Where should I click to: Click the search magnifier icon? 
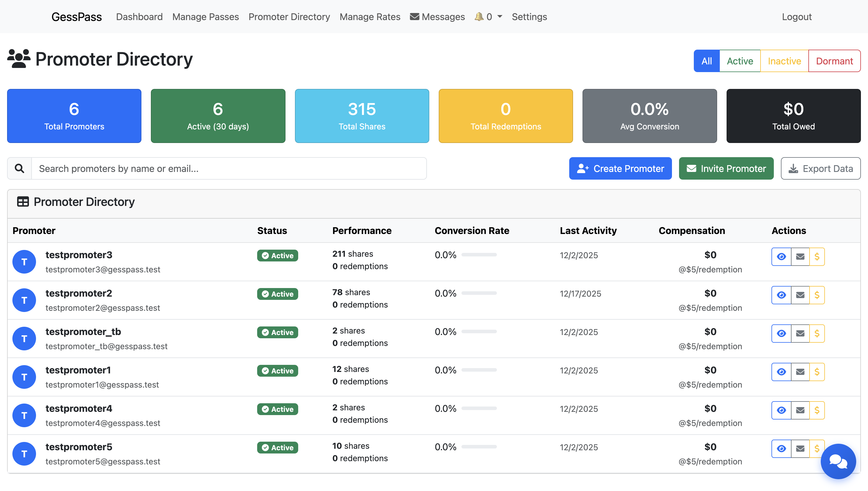19,168
